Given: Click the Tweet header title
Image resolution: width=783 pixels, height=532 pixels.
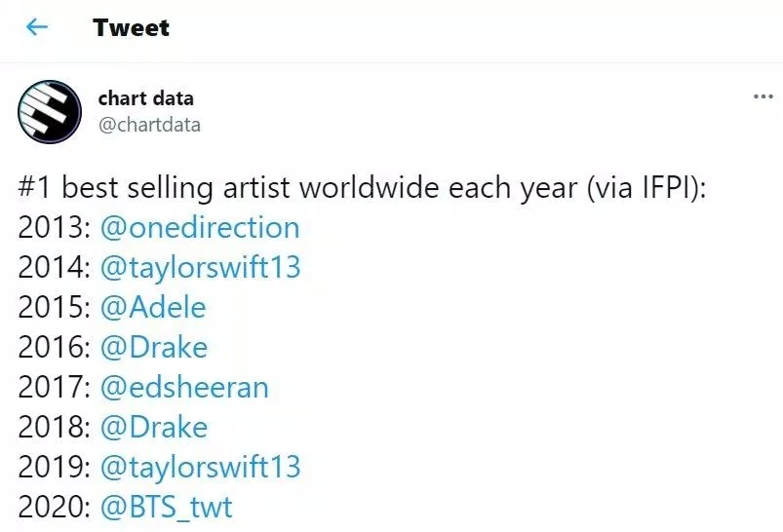Looking at the screenshot, I should click(x=131, y=27).
